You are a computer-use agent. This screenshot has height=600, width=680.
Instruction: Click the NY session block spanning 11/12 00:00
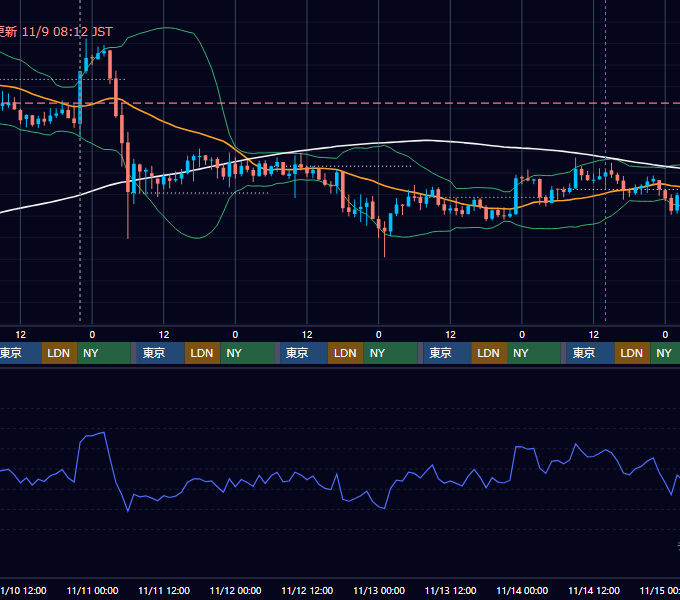247,353
